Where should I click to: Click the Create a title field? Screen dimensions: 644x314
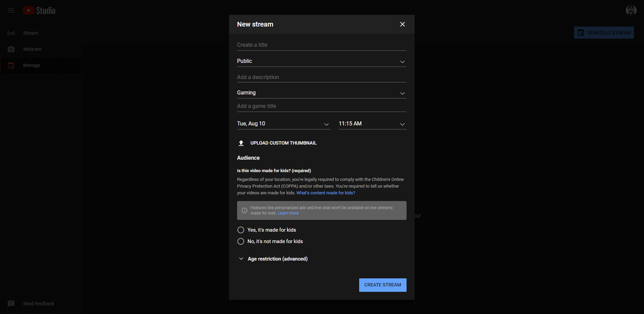click(x=321, y=45)
